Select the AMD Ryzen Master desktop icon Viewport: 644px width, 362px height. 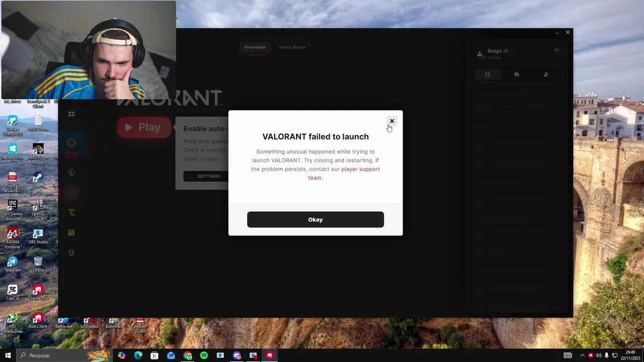click(38, 154)
